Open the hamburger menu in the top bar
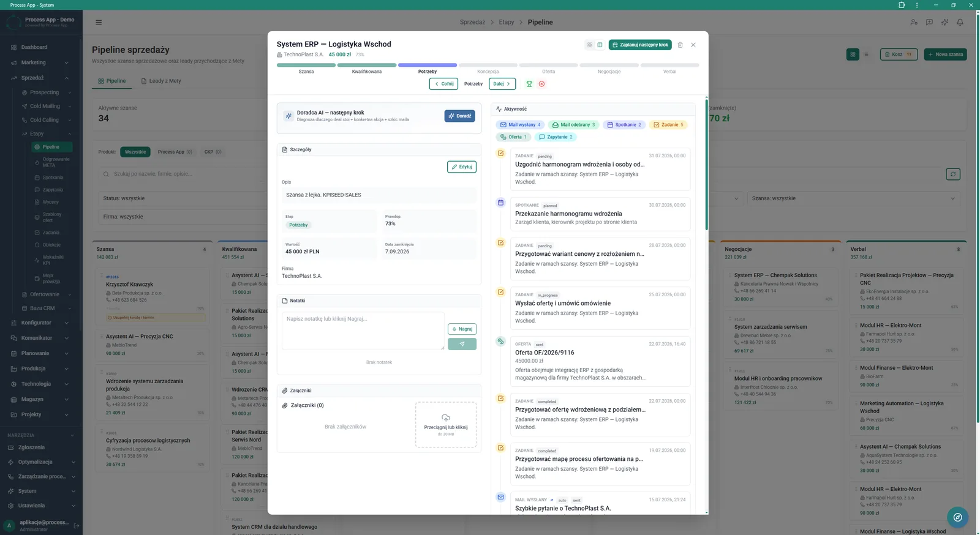Viewport: 980px width, 535px height. point(99,22)
